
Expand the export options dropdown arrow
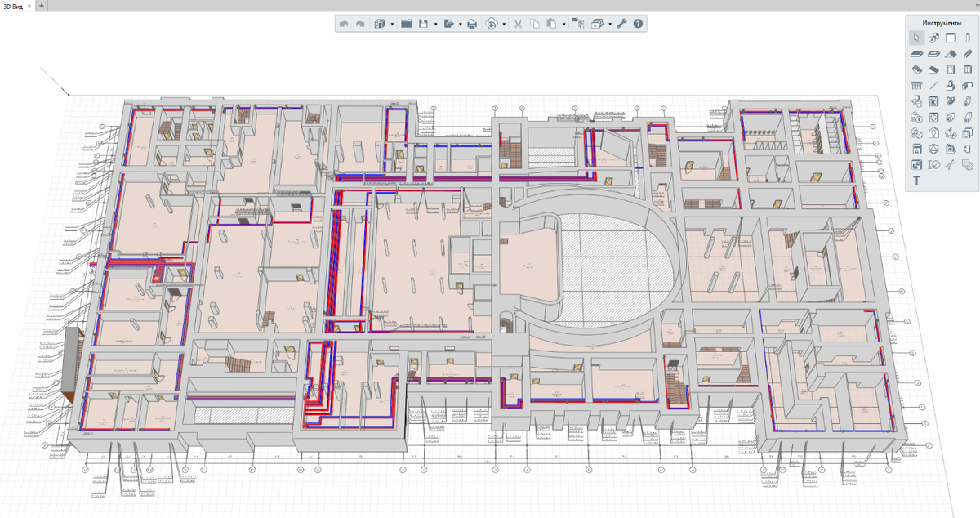pyautogui.click(x=461, y=24)
